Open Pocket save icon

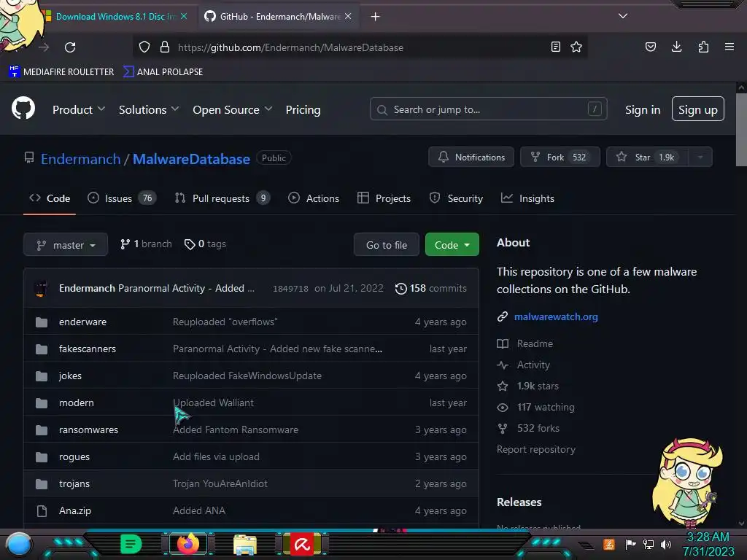point(650,47)
